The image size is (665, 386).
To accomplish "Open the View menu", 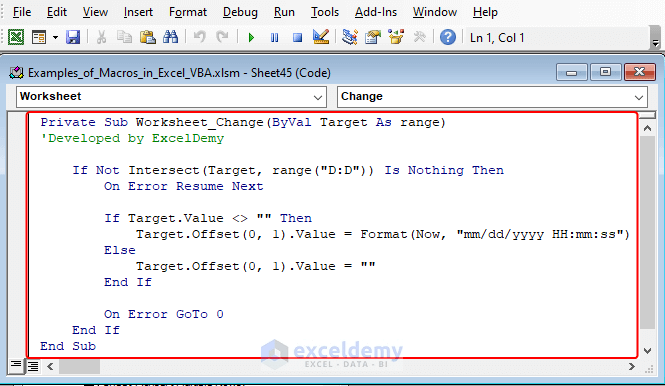I will click(x=95, y=12).
